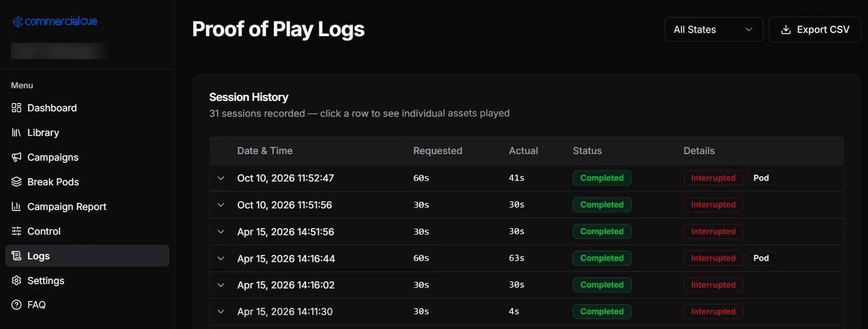Screen dimensions: 868x329
Task: Expand the Apr 15, 2026 14:16:44 session row
Action: click(221, 258)
